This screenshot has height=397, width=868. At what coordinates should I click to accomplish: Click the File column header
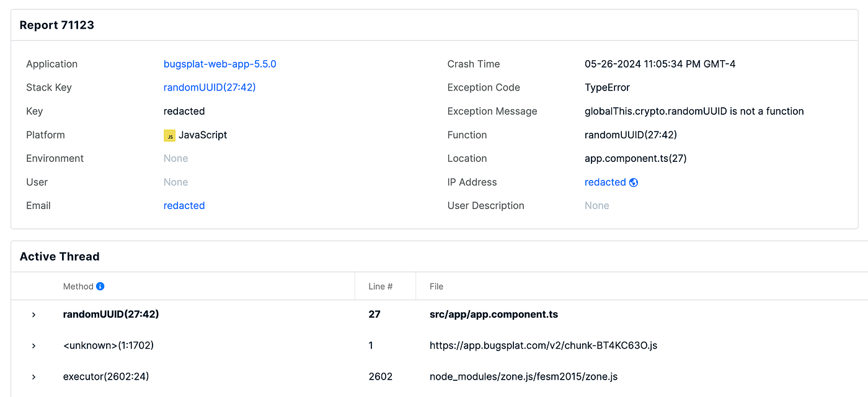pos(436,286)
